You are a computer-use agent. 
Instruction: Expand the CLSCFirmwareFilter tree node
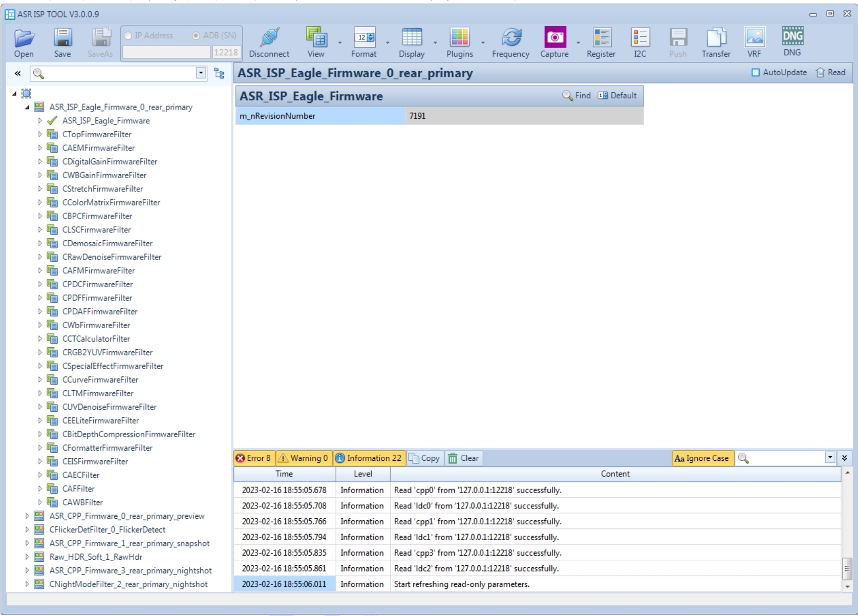pos(40,230)
